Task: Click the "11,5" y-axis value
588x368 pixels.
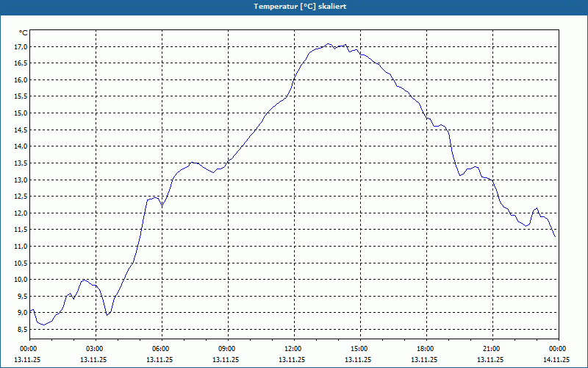Action: point(21,230)
